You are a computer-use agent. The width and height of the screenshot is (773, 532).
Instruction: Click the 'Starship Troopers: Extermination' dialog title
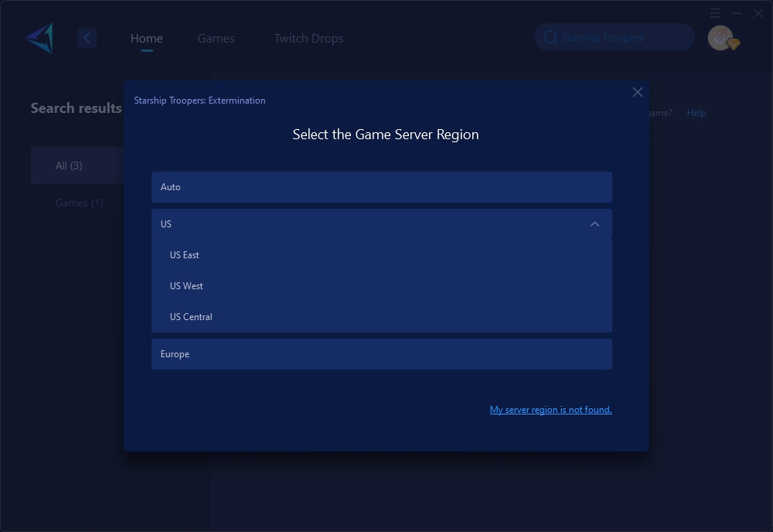199,101
